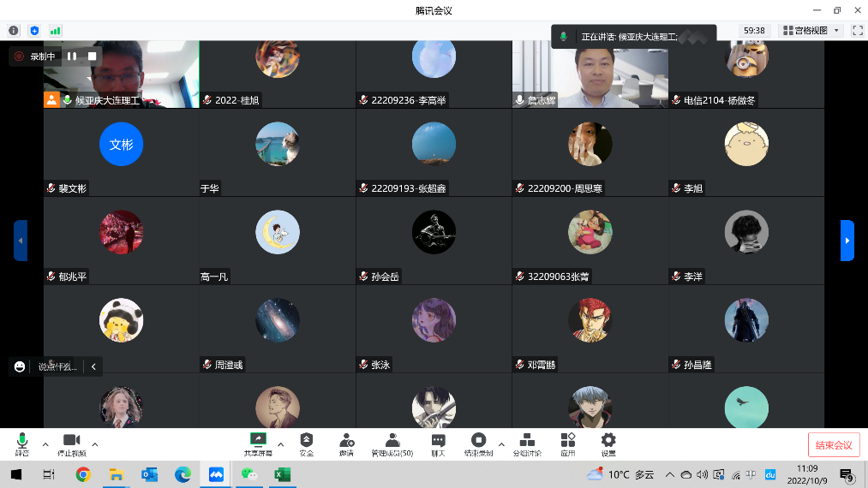This screenshot has width=868, height=488.
Task: Toggle stop video (停止视频) camera button
Action: pyautogui.click(x=71, y=443)
